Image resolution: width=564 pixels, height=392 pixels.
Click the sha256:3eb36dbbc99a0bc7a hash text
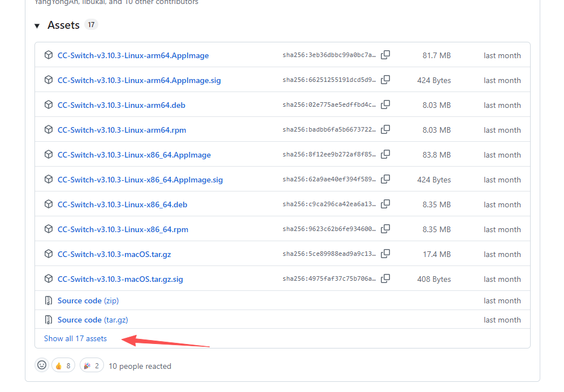[329, 55]
